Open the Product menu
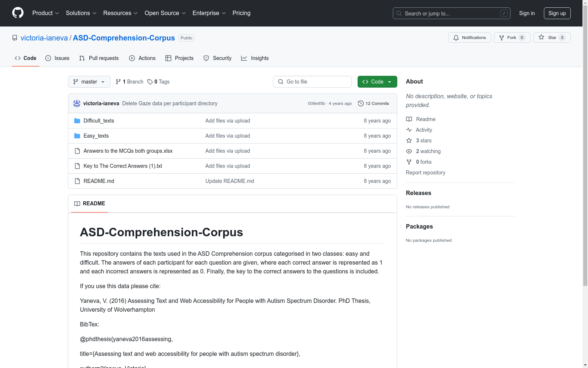Viewport: 588px width, 368px height. [46, 13]
